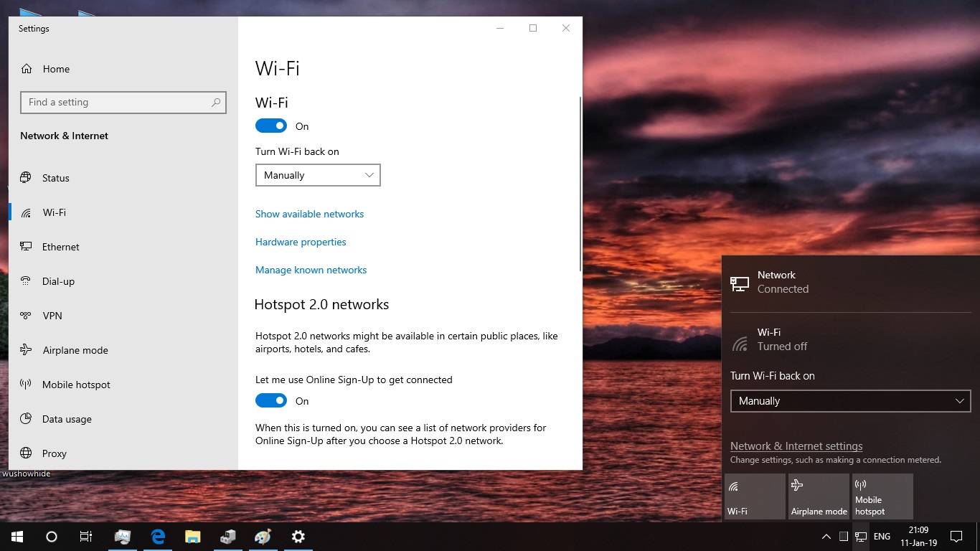
Task: Enable Airplane mode in the network flyout
Action: (x=819, y=496)
